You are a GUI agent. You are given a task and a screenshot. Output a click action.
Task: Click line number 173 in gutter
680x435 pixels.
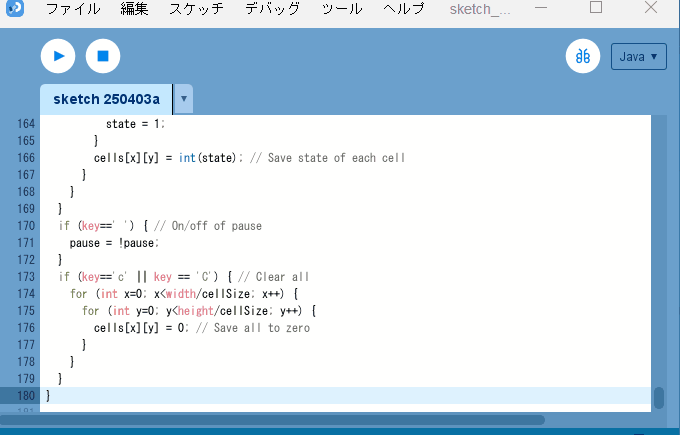[x=26, y=277]
